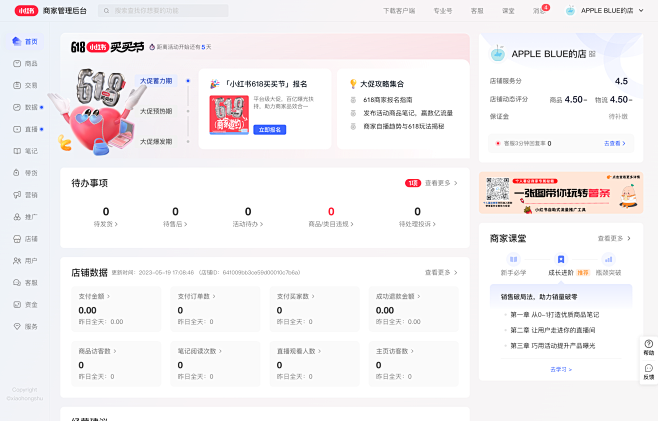Select the 新手必学 step icon in 商家课堂
This screenshot has height=421, width=658.
click(x=513, y=259)
